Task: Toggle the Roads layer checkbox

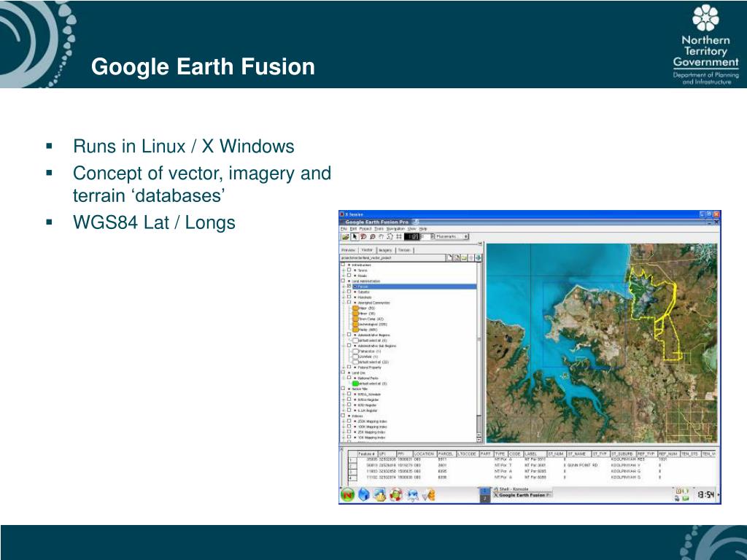Action: 349,275
